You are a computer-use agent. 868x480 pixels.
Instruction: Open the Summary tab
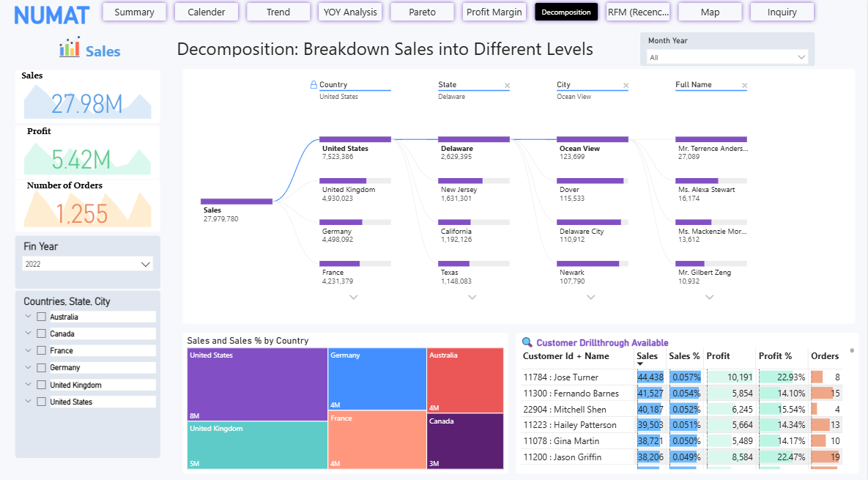coord(135,12)
